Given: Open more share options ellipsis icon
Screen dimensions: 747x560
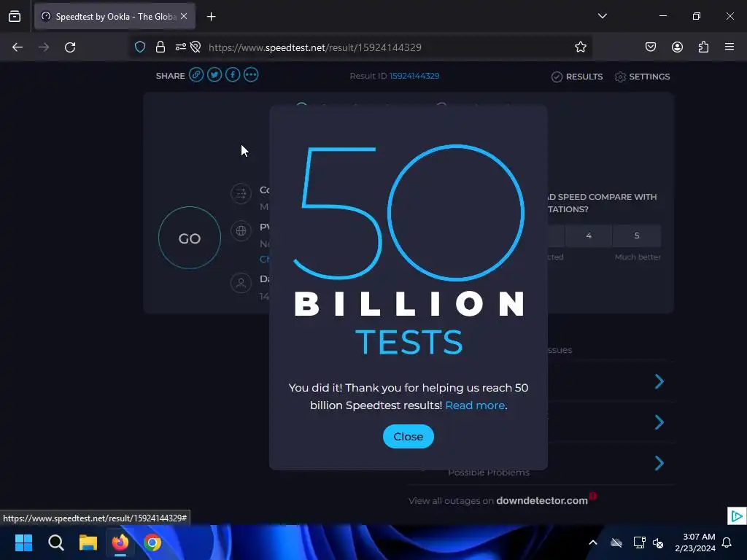Looking at the screenshot, I should (251, 75).
